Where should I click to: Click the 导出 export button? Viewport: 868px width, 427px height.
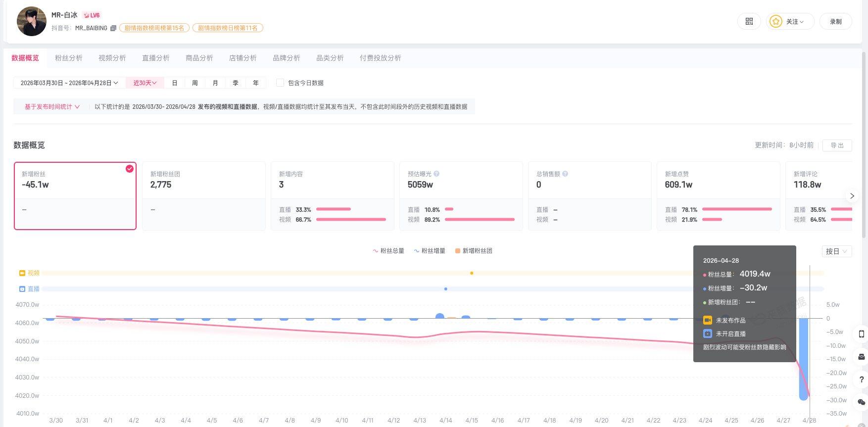837,145
